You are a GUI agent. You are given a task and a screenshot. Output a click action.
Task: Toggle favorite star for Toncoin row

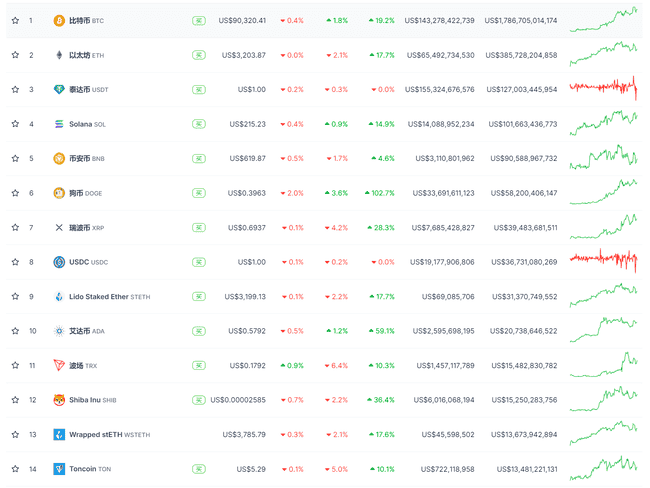click(15, 469)
